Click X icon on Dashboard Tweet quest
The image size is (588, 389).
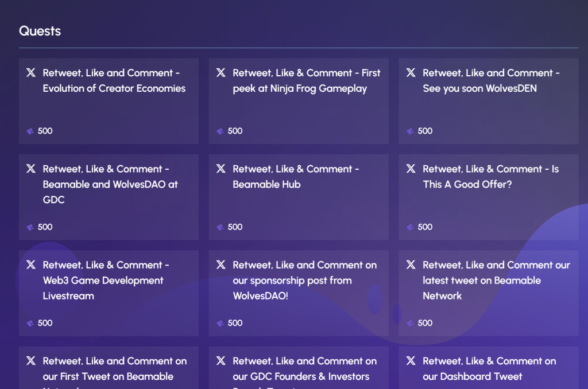[x=411, y=360]
